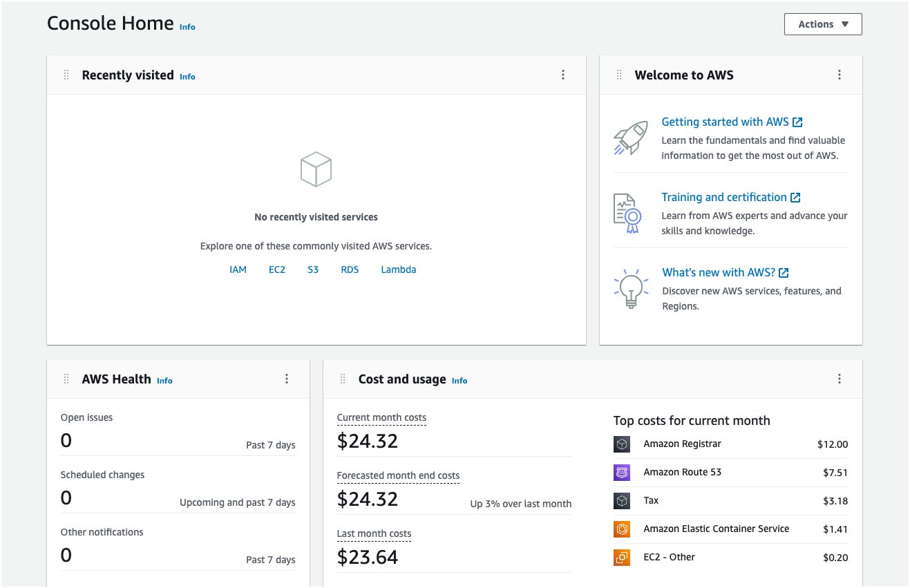The image size is (910, 588).
Task: Open Cost and usage Info link
Action: [459, 381]
